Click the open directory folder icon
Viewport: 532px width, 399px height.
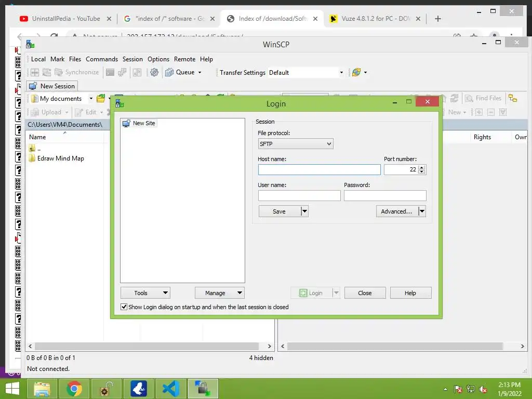coord(101,98)
